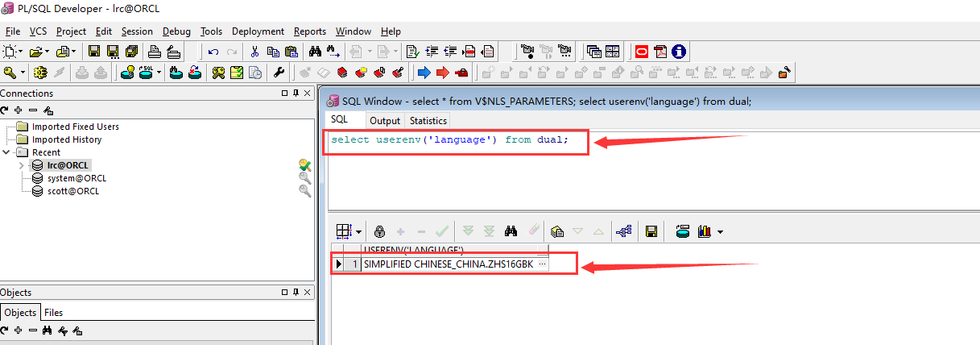The height and width of the screenshot is (345, 980).
Task: Click the Cut scissors icon
Action: [254, 52]
